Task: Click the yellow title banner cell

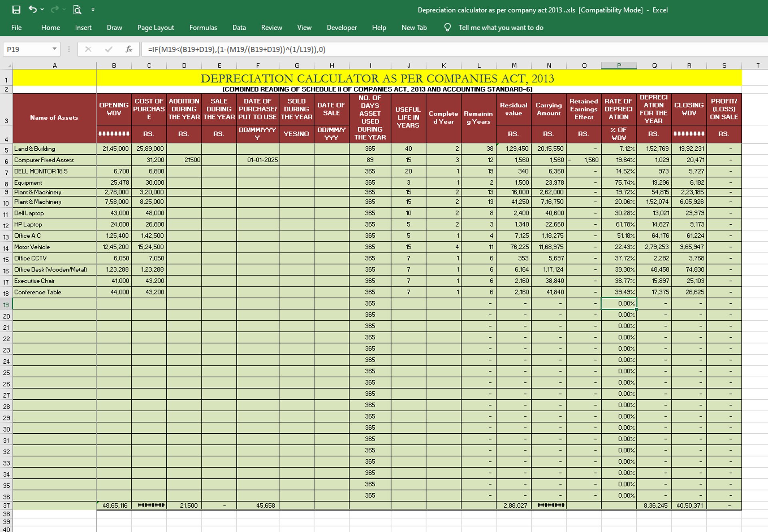Action: (x=377, y=78)
